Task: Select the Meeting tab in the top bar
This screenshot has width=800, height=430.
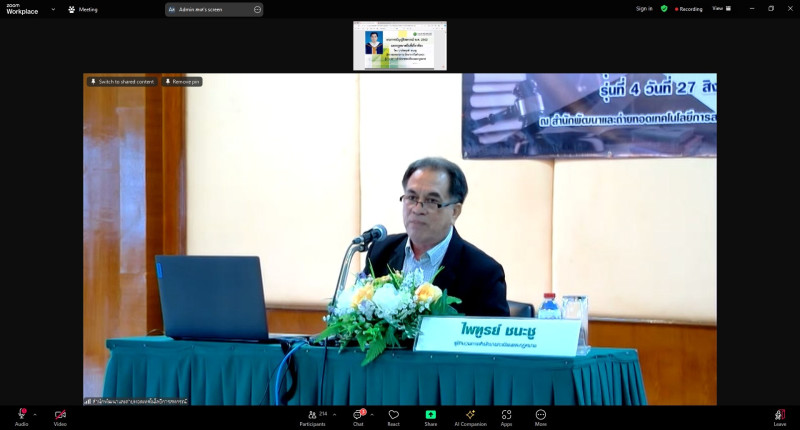Action: [83, 9]
